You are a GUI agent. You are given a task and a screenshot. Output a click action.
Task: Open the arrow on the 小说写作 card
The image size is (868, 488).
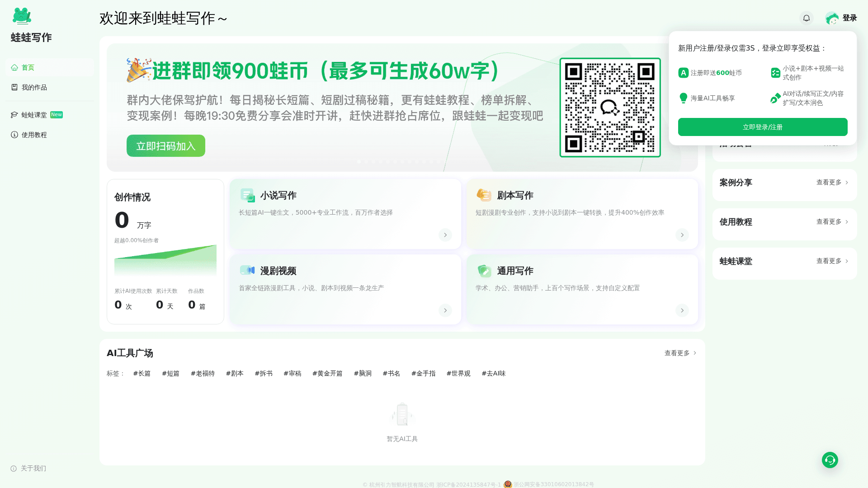tap(445, 235)
